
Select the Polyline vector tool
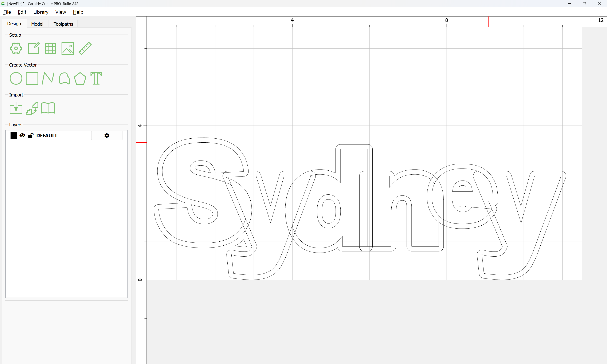pyautogui.click(x=48, y=79)
